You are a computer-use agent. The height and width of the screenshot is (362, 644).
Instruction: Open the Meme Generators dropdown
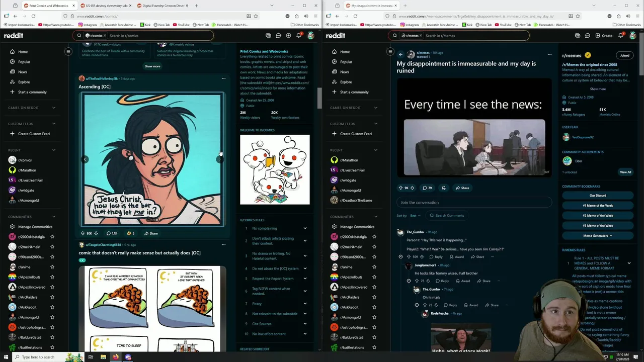(x=598, y=236)
